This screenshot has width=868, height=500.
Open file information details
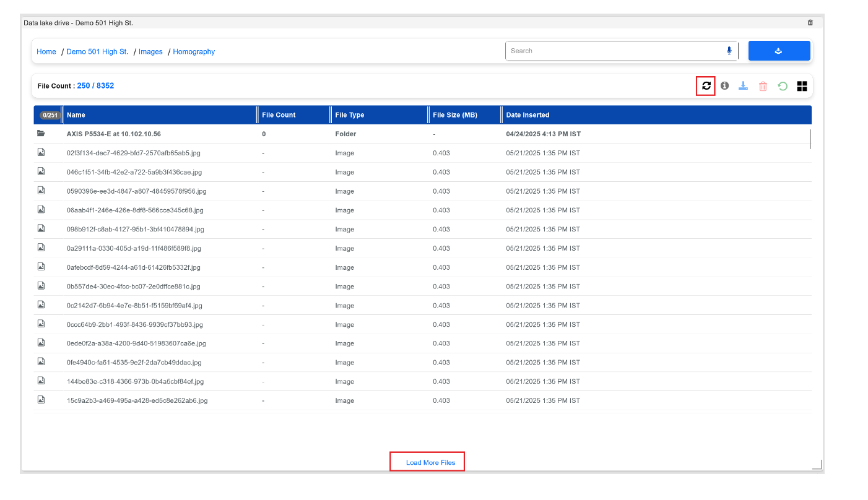coord(724,86)
